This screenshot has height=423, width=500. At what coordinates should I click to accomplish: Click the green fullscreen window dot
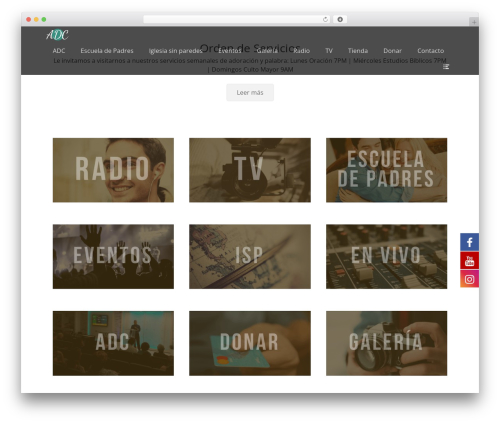click(x=44, y=19)
